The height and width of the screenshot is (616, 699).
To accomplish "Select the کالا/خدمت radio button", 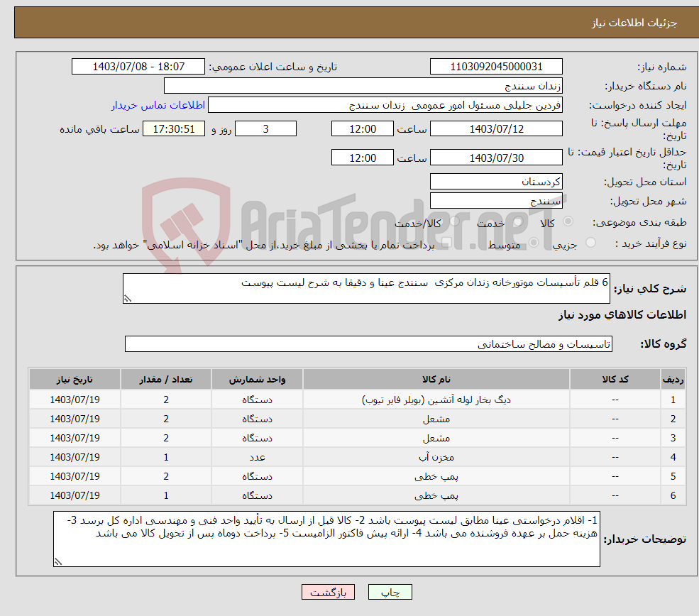I will coord(454,221).
